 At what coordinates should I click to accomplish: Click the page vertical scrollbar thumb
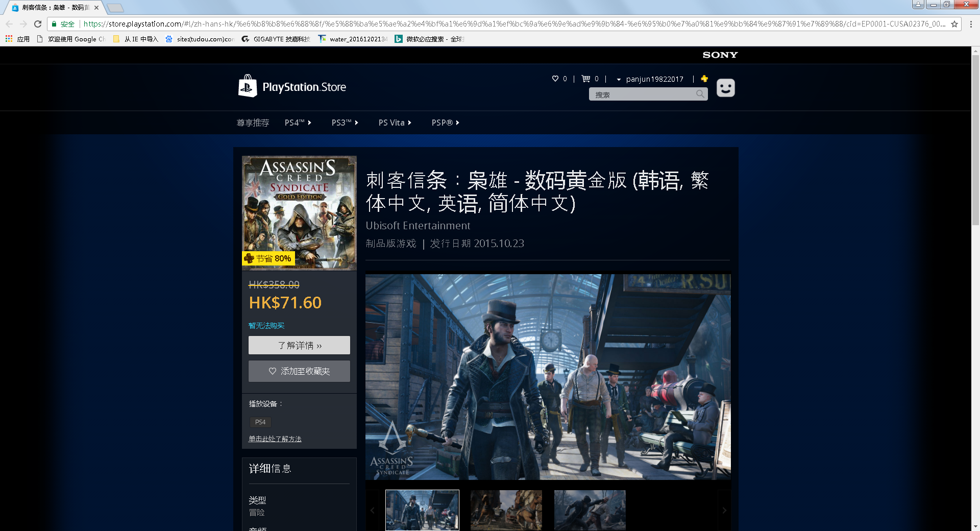[x=975, y=139]
